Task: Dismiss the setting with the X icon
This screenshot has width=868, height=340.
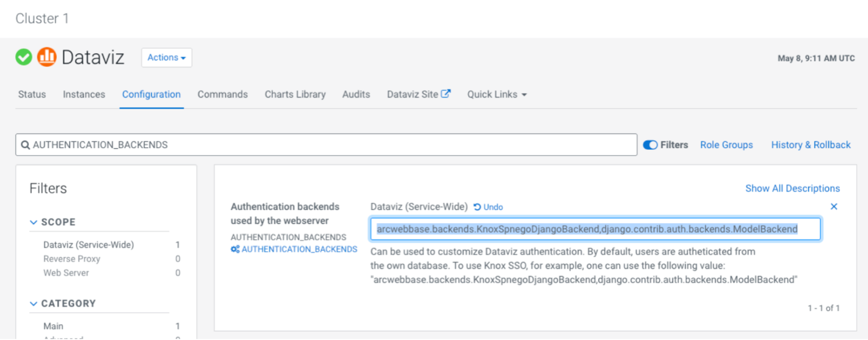Action: [x=834, y=206]
